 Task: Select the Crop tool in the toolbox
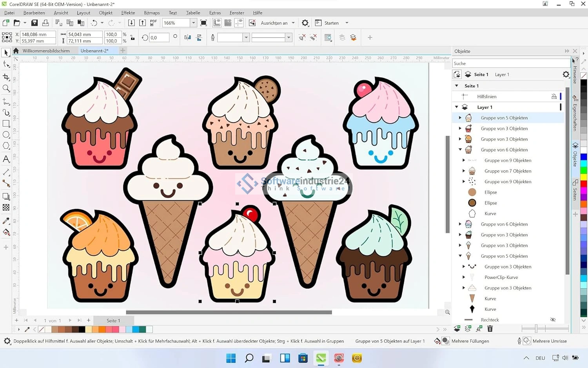(x=6, y=77)
